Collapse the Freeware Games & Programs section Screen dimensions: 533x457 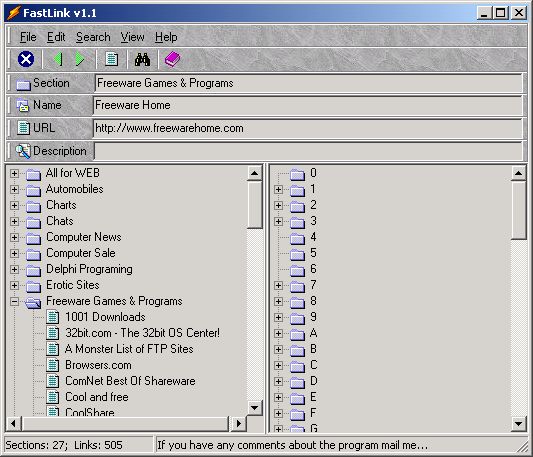tap(14, 301)
